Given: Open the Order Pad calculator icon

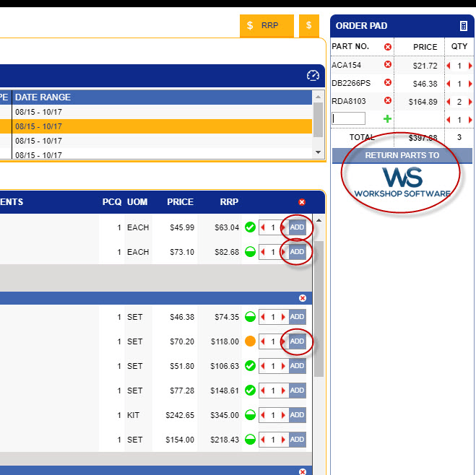Looking at the screenshot, I should pos(463,26).
